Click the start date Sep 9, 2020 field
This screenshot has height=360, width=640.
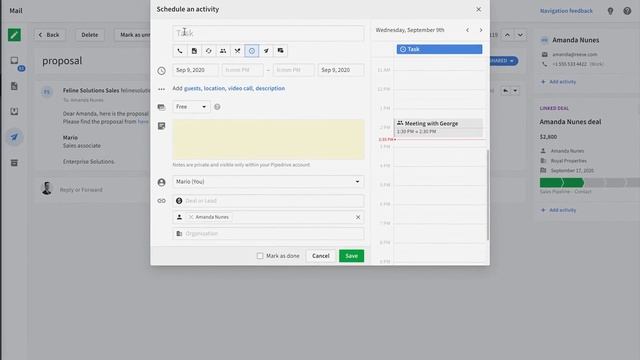195,70
